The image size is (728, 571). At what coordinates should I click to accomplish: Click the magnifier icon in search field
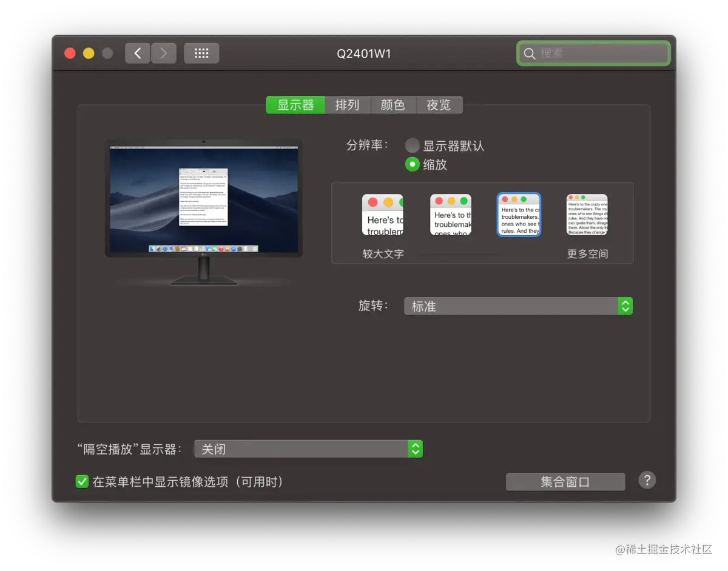(x=530, y=54)
